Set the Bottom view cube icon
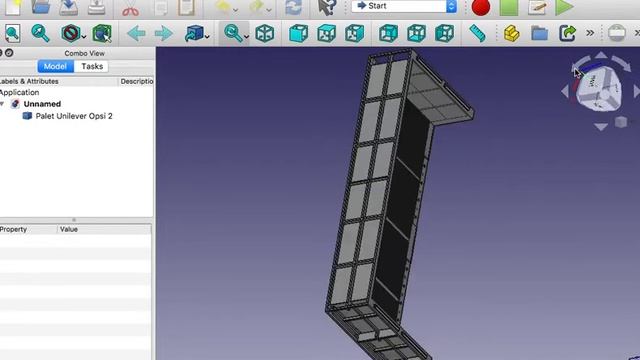This screenshot has height=360, width=640. coord(416,33)
